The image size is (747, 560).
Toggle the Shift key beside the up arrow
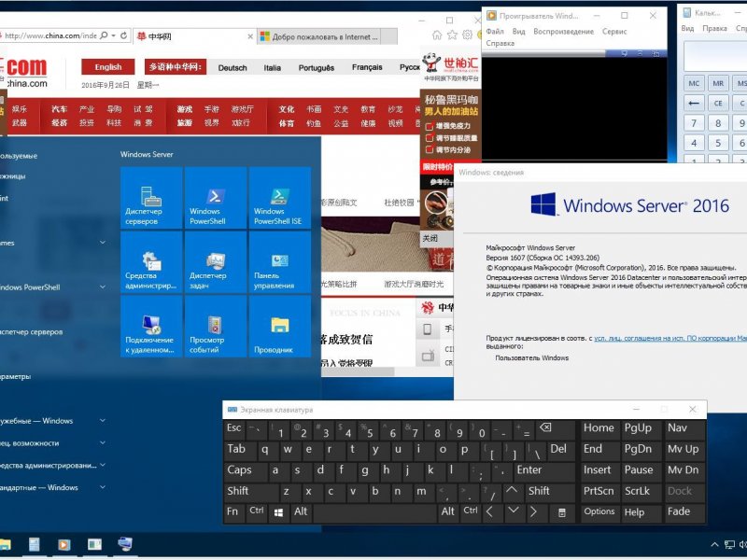point(551,491)
